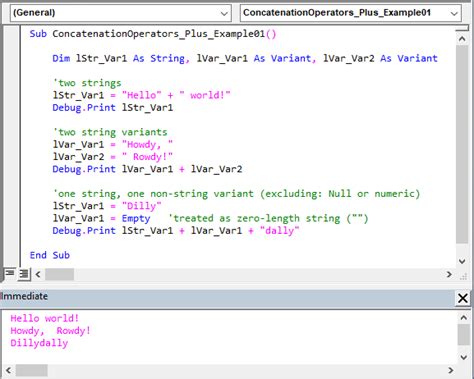Click the Sub ConcatenationOperators_Plus_Example01() line
Screen dimensions: 474x379
pyautogui.click(x=153, y=34)
